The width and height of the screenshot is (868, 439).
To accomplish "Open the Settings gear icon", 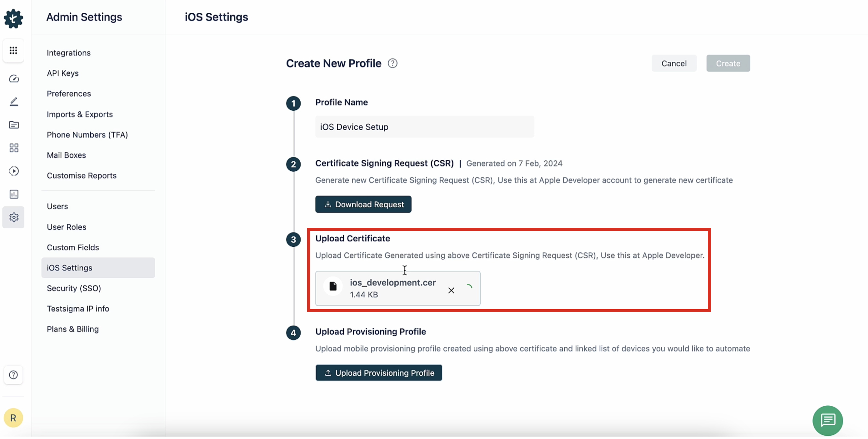I will [x=13, y=217].
